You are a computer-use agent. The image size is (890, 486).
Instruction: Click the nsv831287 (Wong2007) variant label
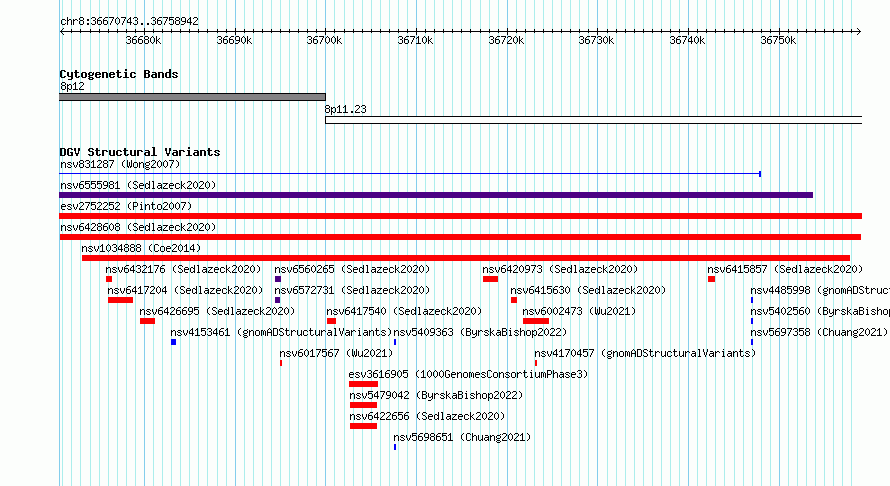click(x=120, y=164)
